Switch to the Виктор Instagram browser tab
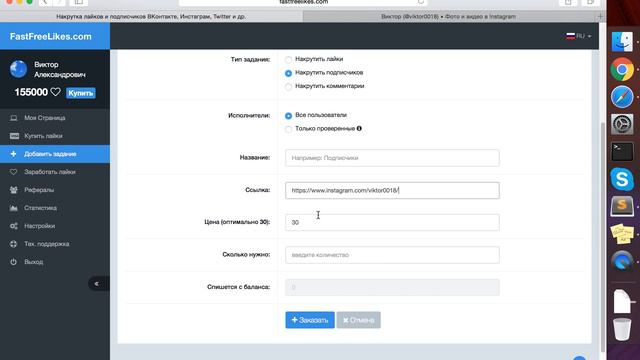 [x=448, y=17]
